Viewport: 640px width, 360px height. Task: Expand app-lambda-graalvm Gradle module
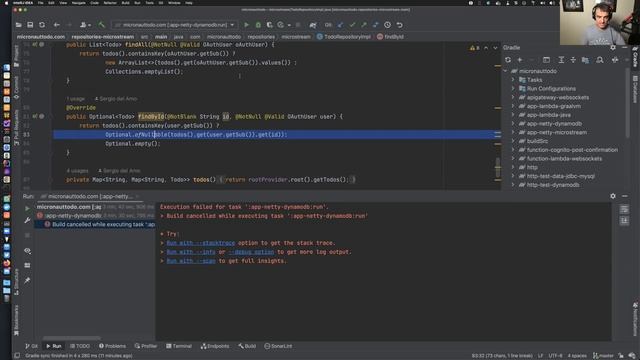click(513, 106)
